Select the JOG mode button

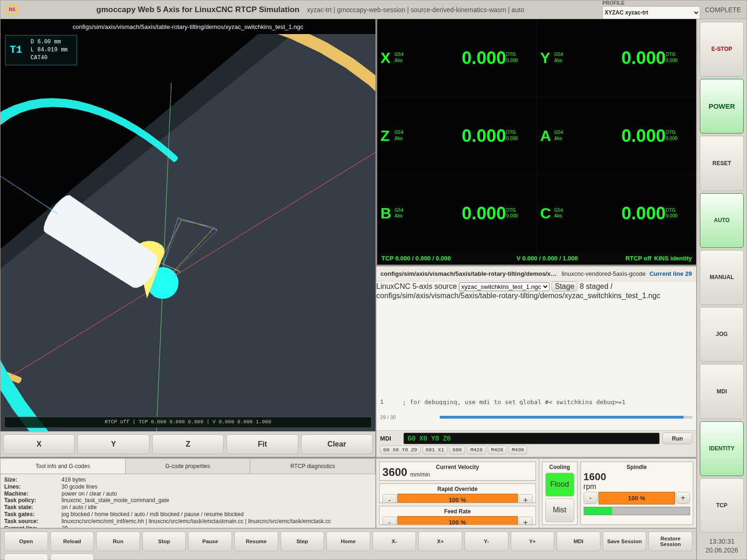click(721, 334)
